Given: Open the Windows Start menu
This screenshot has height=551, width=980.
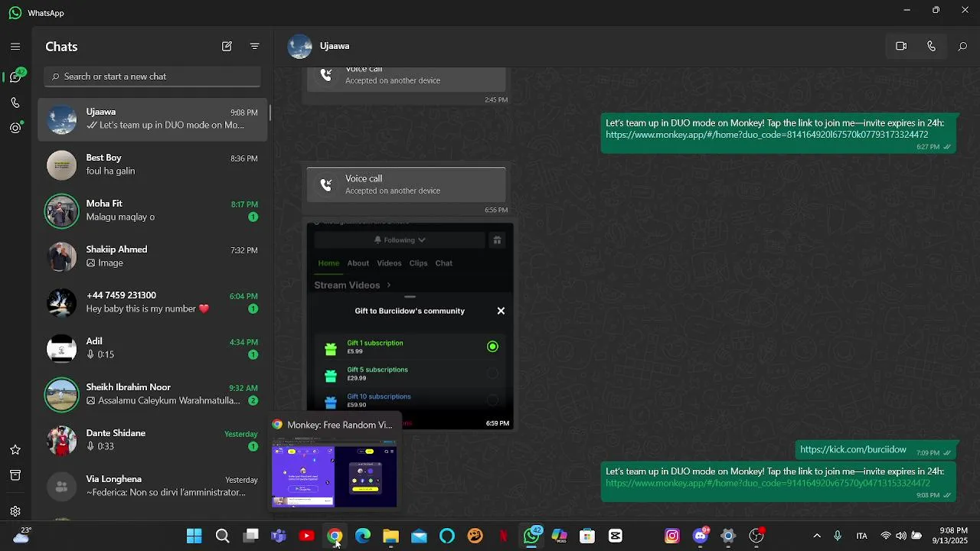Looking at the screenshot, I should [194, 536].
